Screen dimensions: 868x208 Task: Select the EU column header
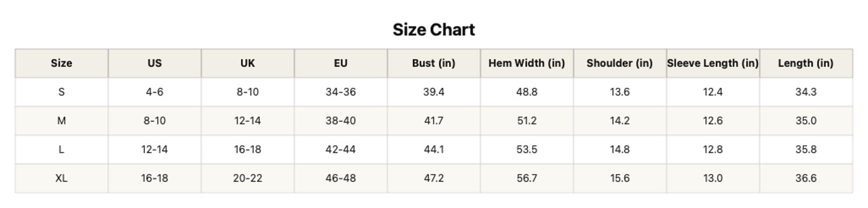click(x=341, y=63)
